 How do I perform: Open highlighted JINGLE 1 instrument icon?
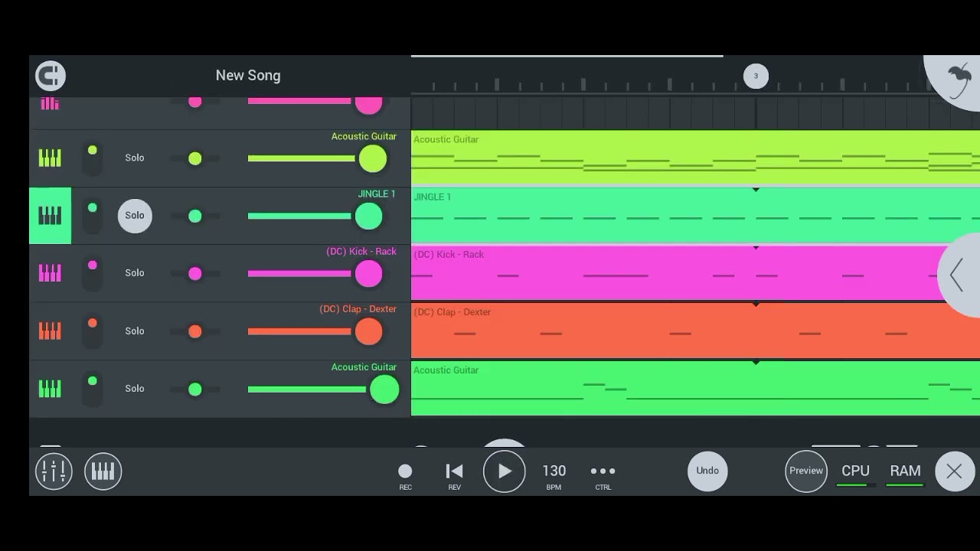50,216
